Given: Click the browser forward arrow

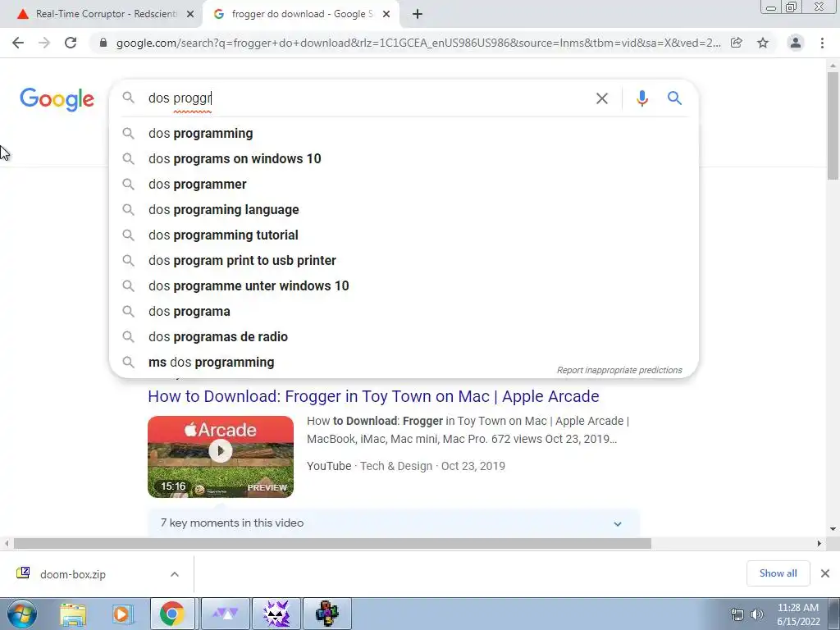Looking at the screenshot, I should point(44,43).
